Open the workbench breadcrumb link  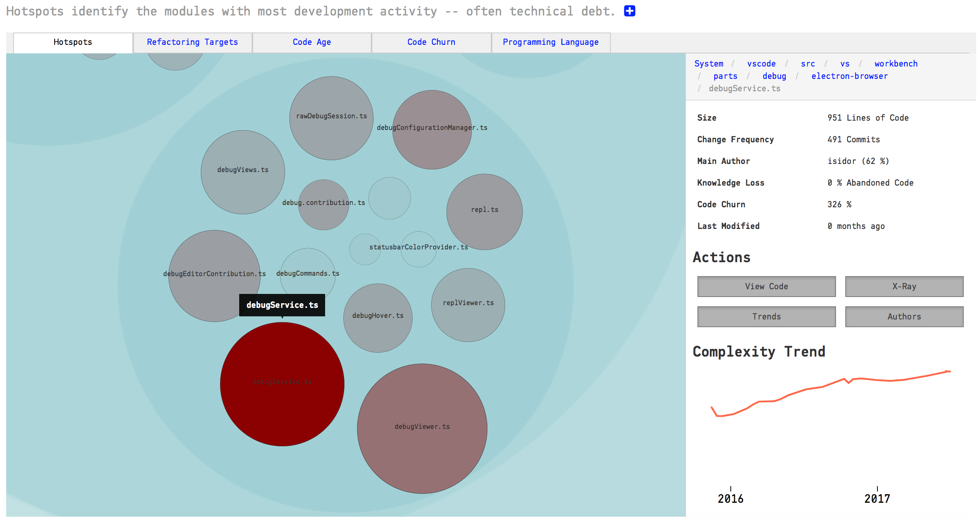(896, 64)
